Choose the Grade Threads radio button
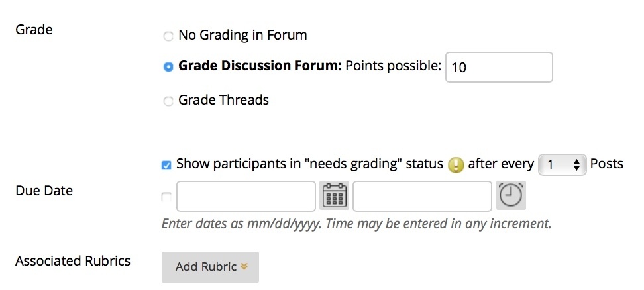This screenshot has width=644, height=290. pos(168,101)
